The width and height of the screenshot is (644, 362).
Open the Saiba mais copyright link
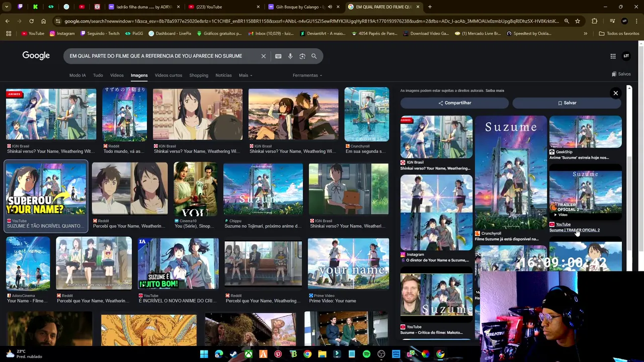495,91
